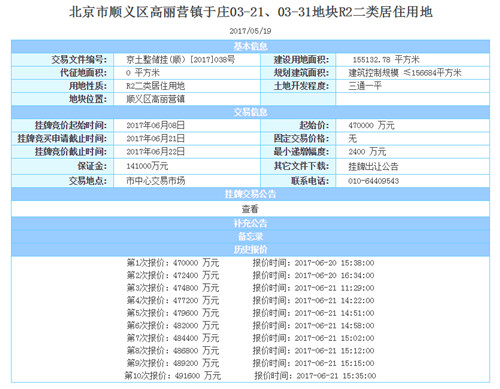Select the 第5次报价 479600 万元 entry
The image size is (500, 389).
coord(173,313)
